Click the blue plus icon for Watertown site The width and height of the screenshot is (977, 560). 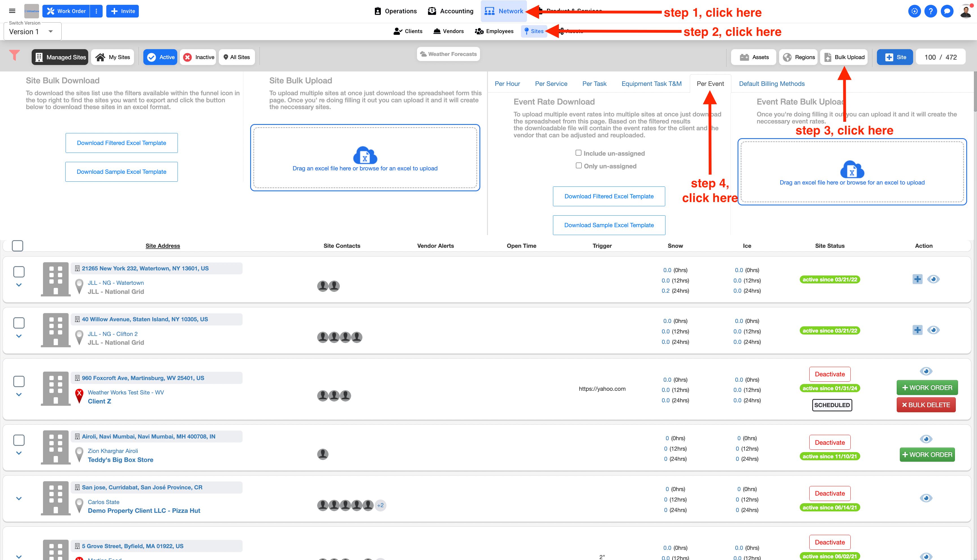[917, 279]
